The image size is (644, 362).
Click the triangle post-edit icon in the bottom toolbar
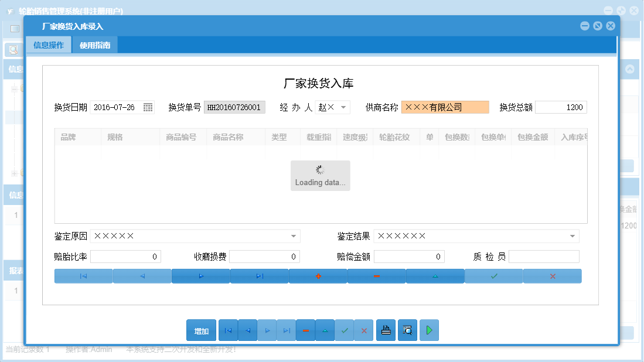tap(325, 330)
